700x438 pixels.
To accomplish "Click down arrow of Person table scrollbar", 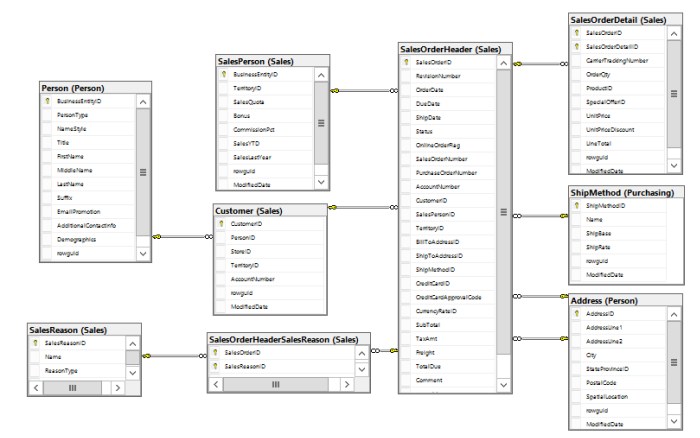I will (x=143, y=254).
